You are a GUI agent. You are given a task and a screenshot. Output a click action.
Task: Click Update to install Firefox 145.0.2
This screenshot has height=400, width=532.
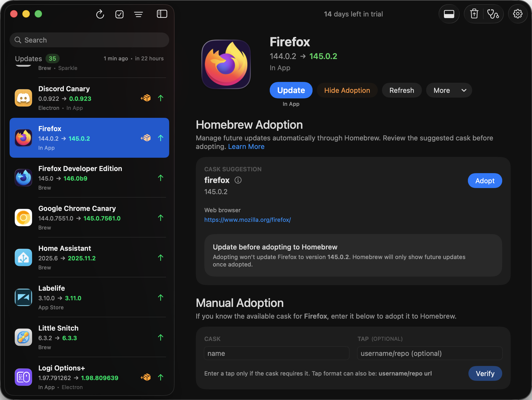click(x=291, y=90)
